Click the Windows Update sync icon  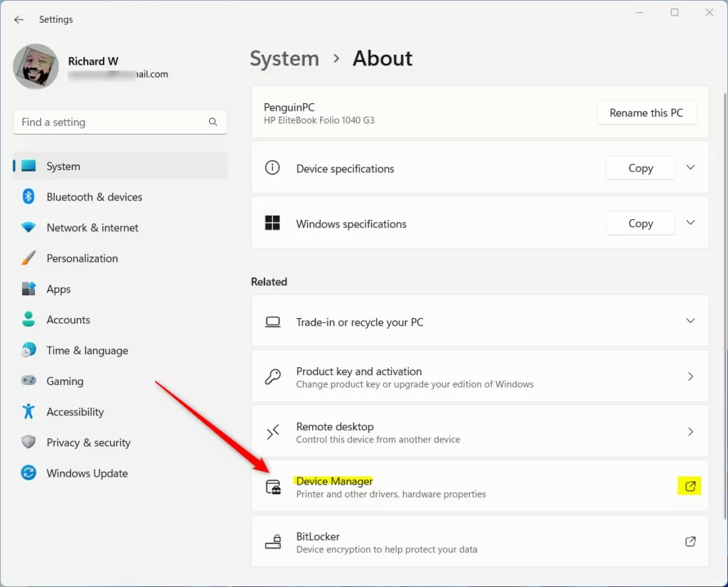28,472
